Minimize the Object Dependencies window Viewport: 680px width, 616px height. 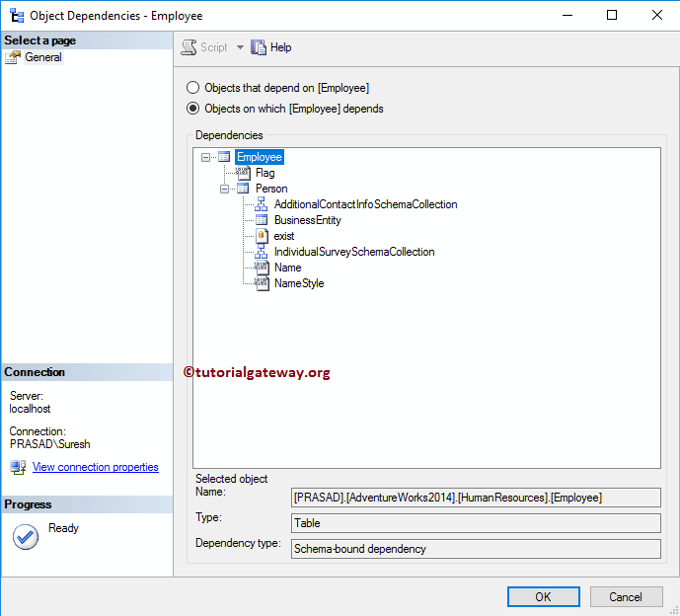[567, 15]
